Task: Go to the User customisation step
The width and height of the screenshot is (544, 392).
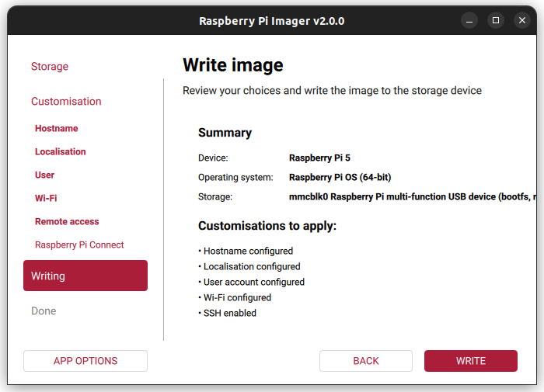Action: [x=45, y=175]
